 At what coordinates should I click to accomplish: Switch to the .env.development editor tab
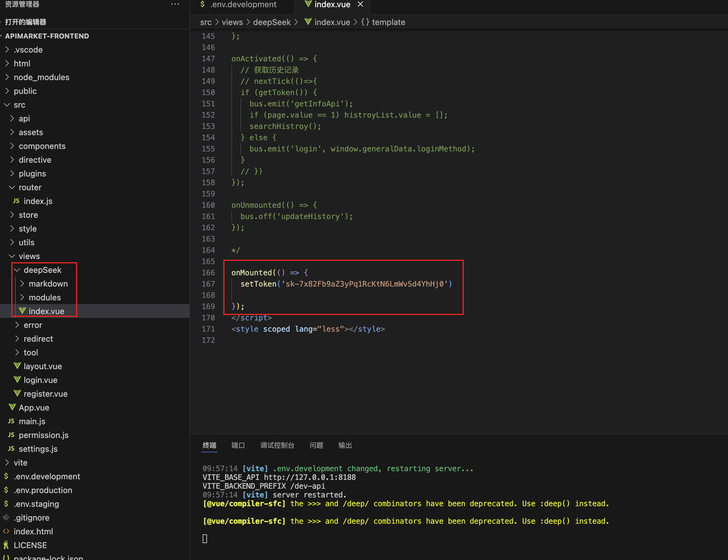(x=243, y=4)
